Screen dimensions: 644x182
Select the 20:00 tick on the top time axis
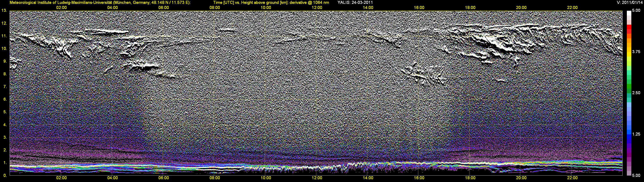(x=521, y=8)
